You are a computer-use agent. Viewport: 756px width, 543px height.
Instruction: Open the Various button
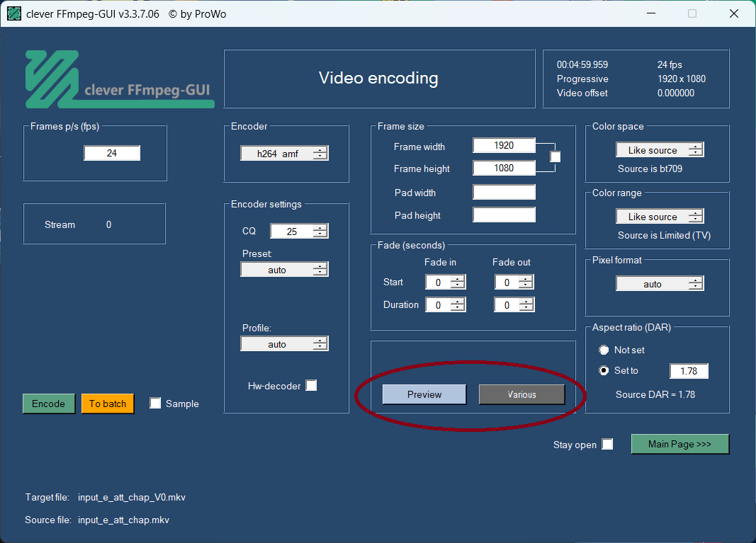click(x=521, y=394)
